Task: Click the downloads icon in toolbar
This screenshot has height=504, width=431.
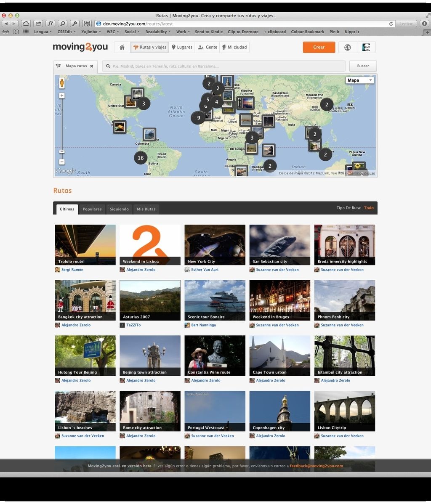Action: pos(425,24)
